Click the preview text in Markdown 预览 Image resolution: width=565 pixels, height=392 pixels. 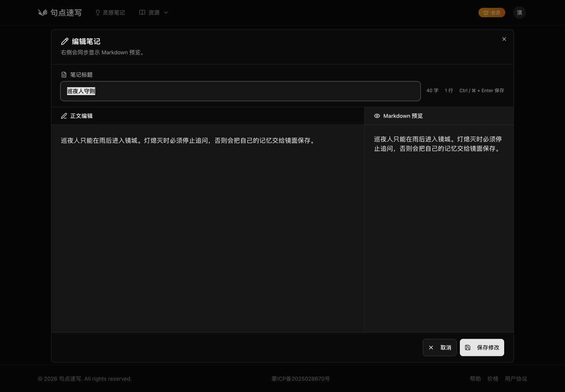(x=438, y=144)
